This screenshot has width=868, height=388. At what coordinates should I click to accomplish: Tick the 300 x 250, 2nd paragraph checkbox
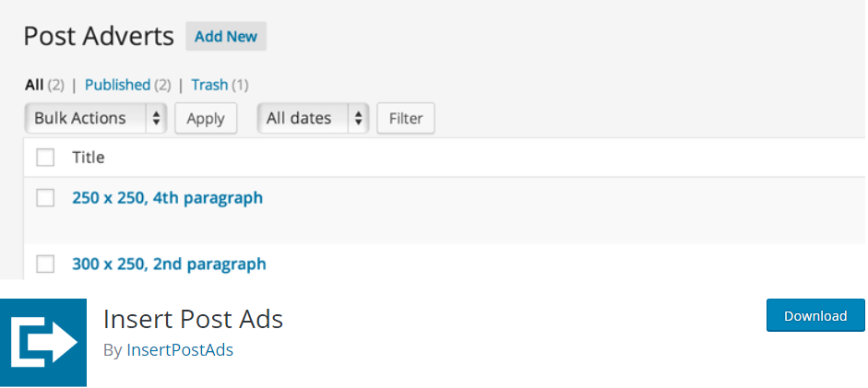(x=45, y=265)
